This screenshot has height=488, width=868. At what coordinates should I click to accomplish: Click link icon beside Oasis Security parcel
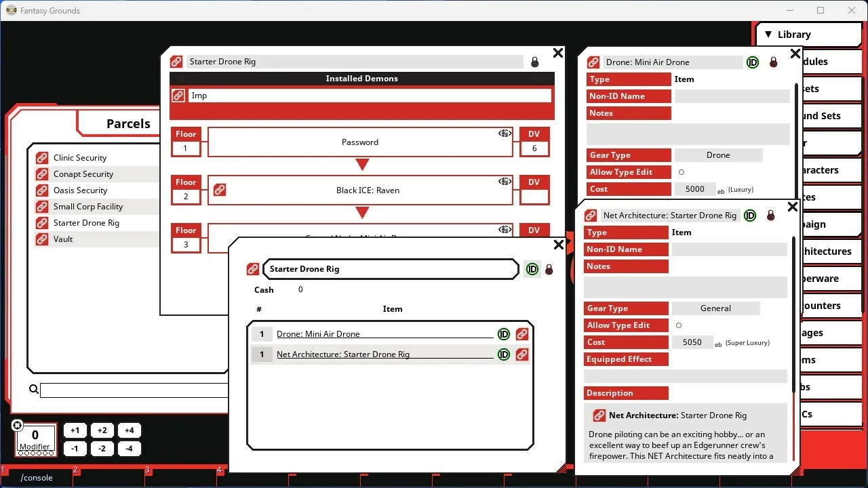click(42, 190)
